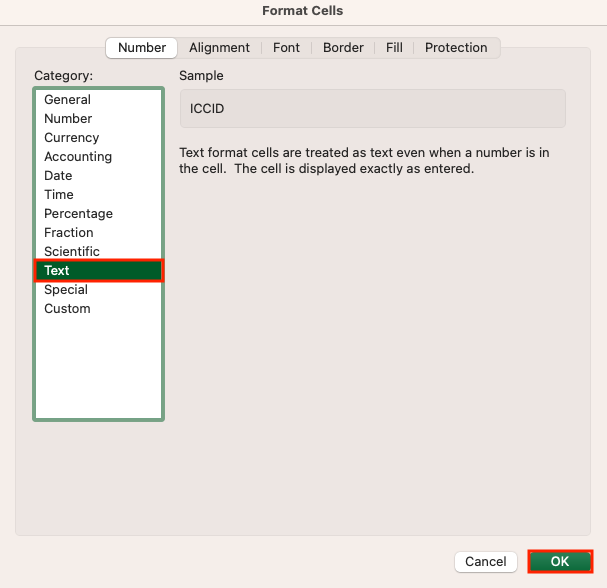Image resolution: width=607 pixels, height=588 pixels.
Task: Select the General category
Action: (98, 99)
